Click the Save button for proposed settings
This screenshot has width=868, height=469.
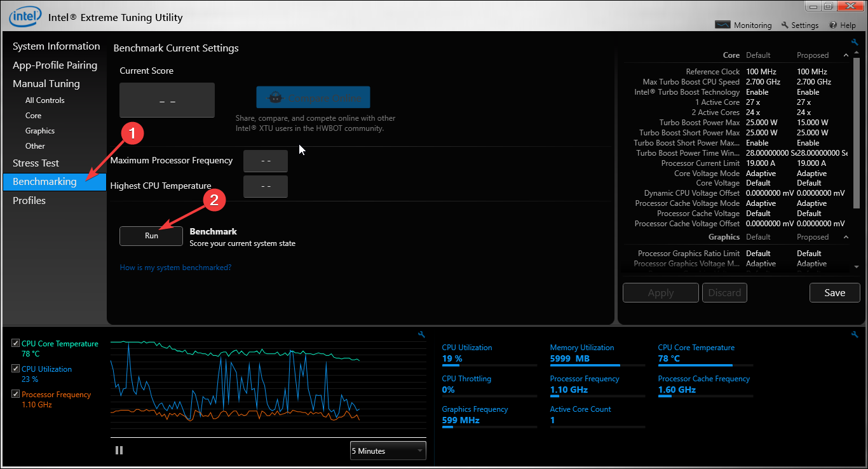click(834, 292)
